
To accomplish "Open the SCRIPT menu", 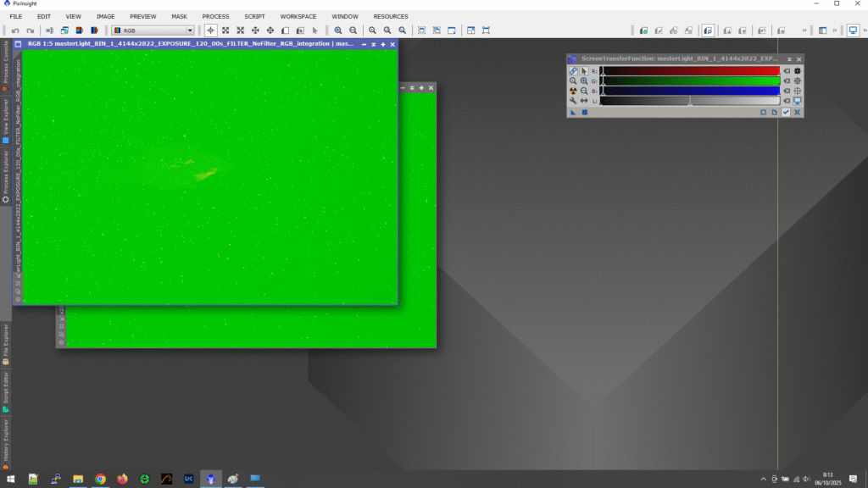I will 254,16.
